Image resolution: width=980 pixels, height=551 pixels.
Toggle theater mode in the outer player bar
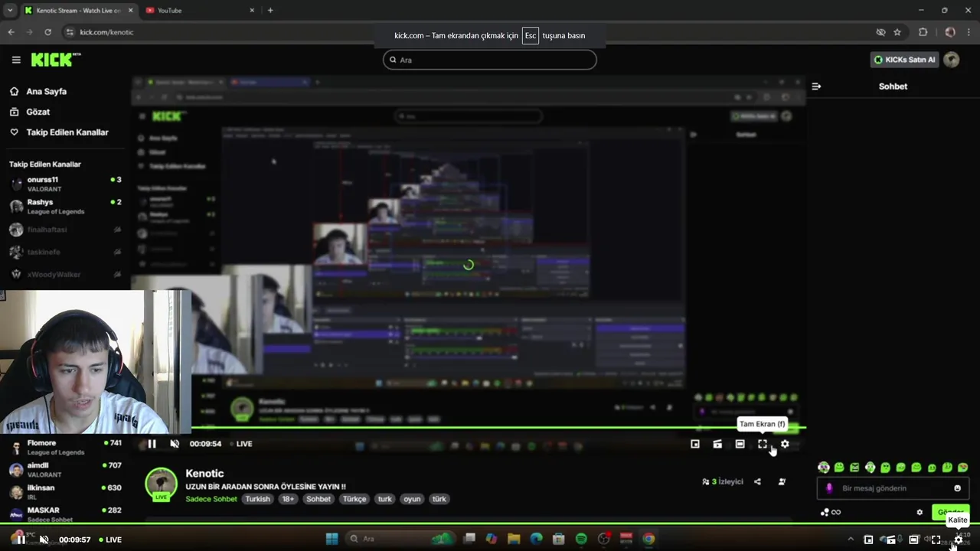tap(913, 540)
